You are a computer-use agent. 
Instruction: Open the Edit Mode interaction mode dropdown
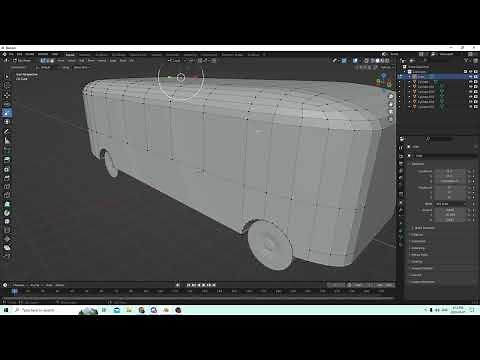pyautogui.click(x=22, y=61)
